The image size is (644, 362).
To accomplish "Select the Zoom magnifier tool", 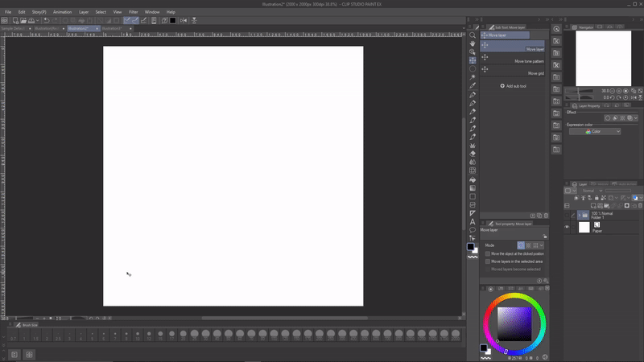I will tap(473, 35).
